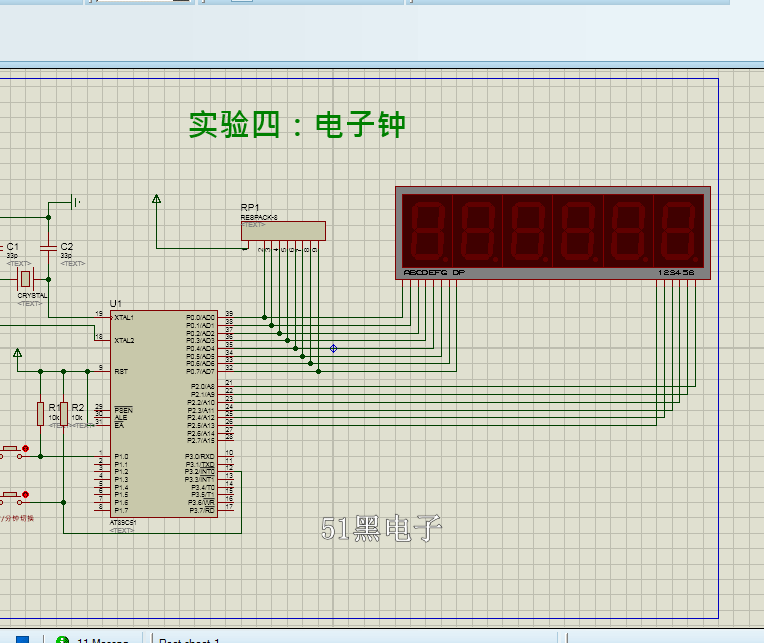Viewport: 764px width, 643px height.
Task: Click the P0.0/AD0 pin label
Action: pos(200,318)
